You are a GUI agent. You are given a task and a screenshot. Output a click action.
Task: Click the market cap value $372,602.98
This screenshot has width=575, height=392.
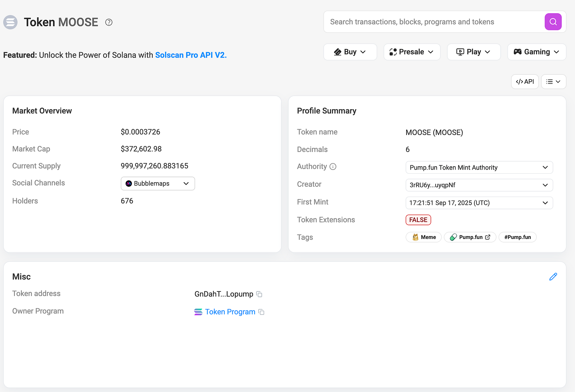[x=141, y=149]
